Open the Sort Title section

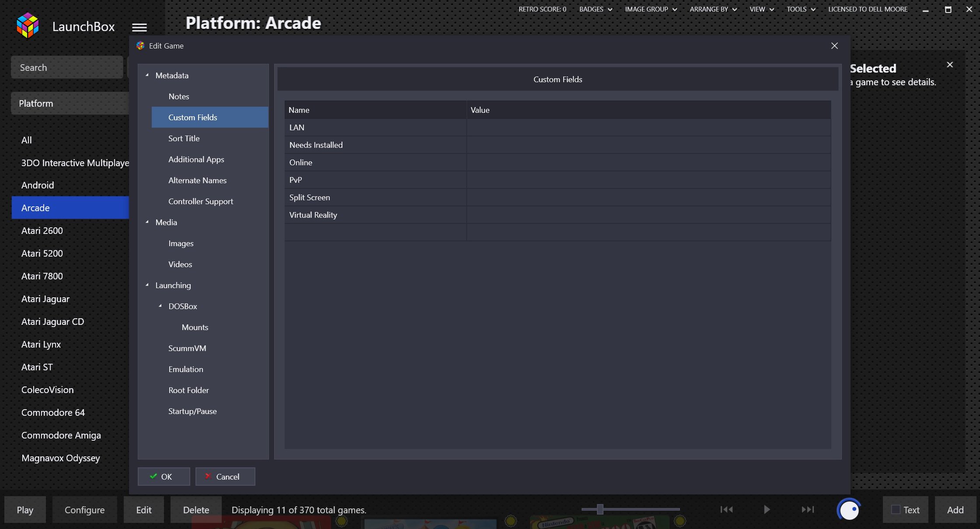184,139
